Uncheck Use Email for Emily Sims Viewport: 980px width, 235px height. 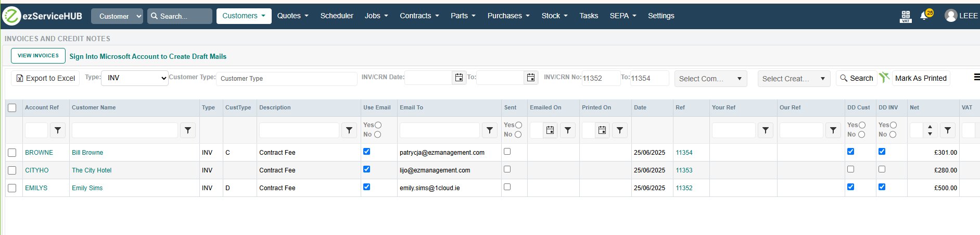366,187
